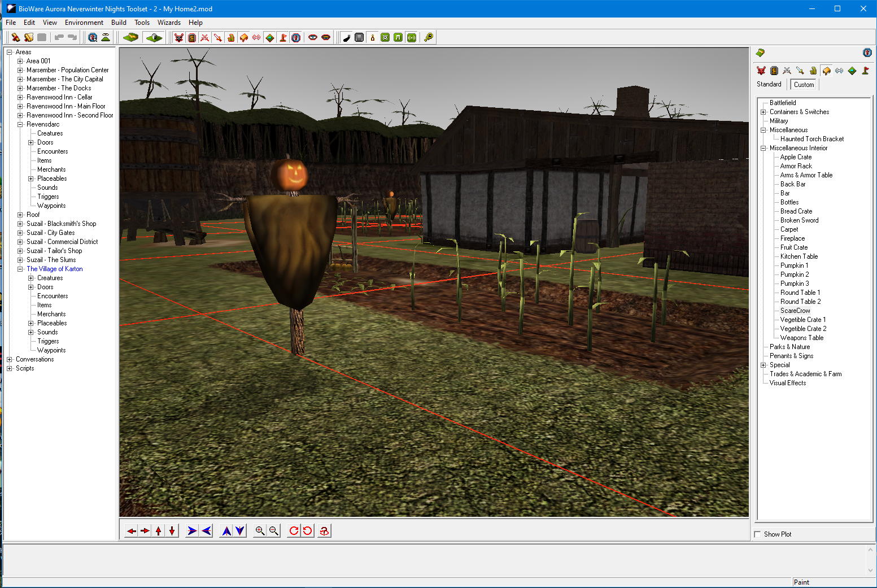Click the candle light icon in toolbar
877x588 pixels.
372,38
